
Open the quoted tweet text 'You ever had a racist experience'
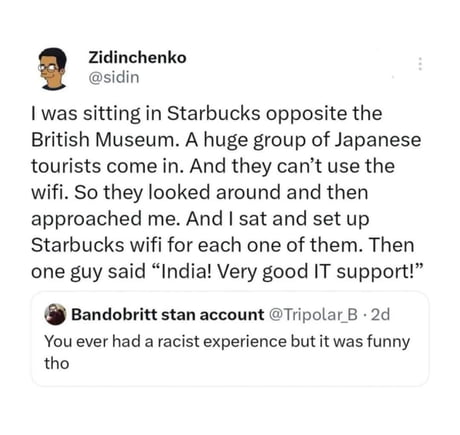(165, 342)
